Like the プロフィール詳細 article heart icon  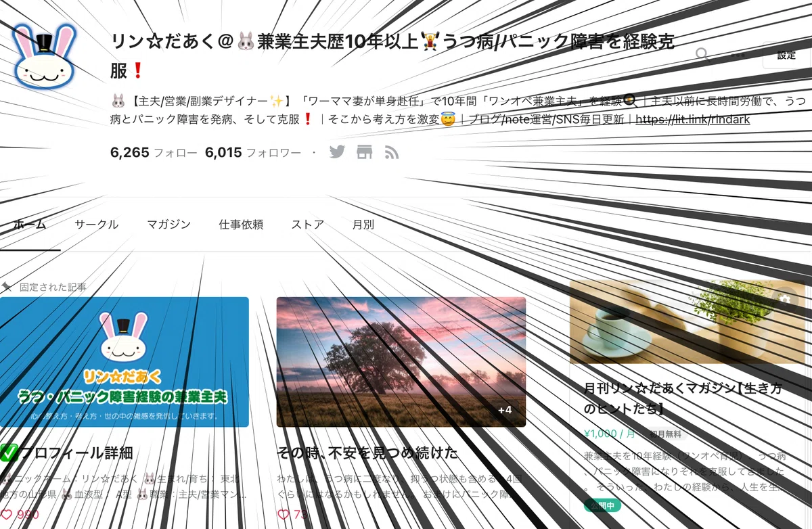pyautogui.click(x=7, y=514)
